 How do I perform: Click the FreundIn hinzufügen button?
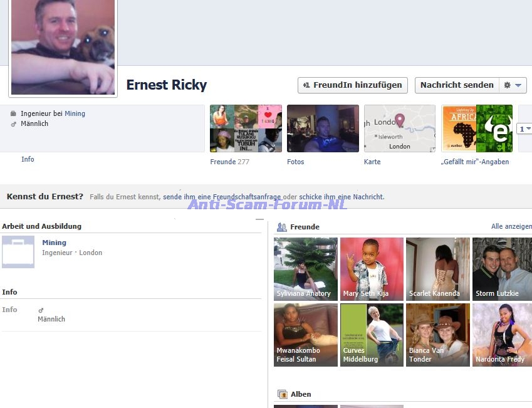(352, 85)
